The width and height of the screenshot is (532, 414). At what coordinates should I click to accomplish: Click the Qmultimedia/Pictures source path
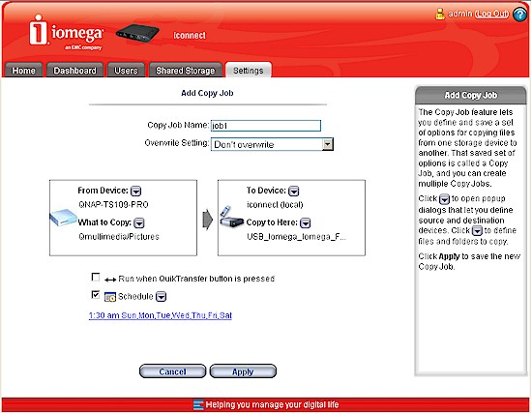click(x=119, y=237)
